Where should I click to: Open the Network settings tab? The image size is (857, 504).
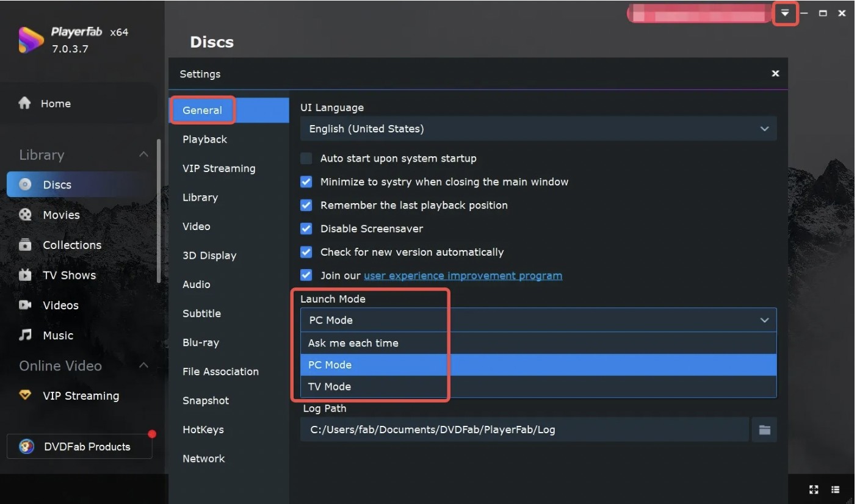(203, 459)
